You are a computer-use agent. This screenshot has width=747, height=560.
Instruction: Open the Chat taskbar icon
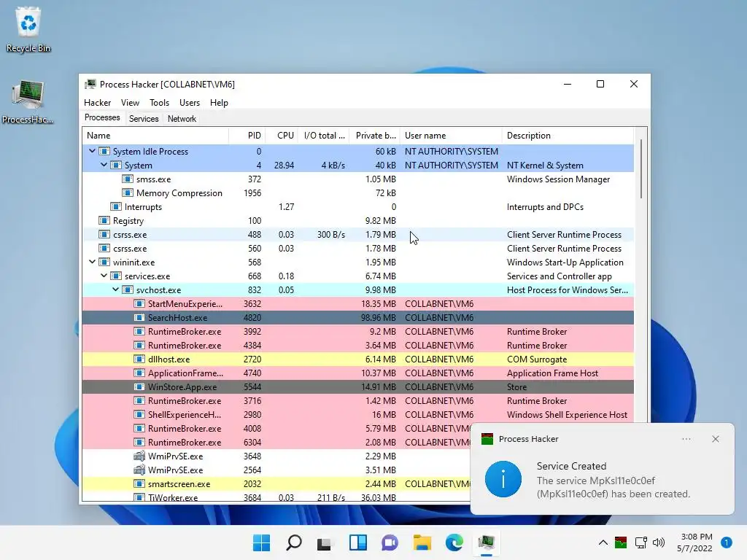(390, 542)
